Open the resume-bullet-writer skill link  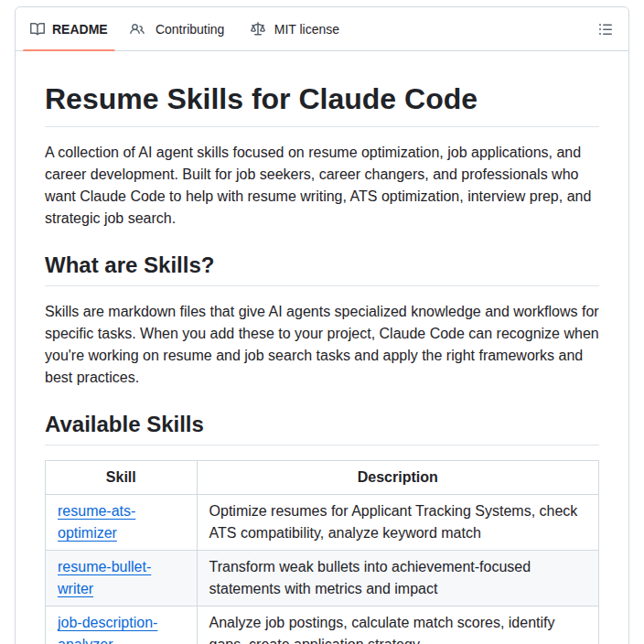[104, 578]
